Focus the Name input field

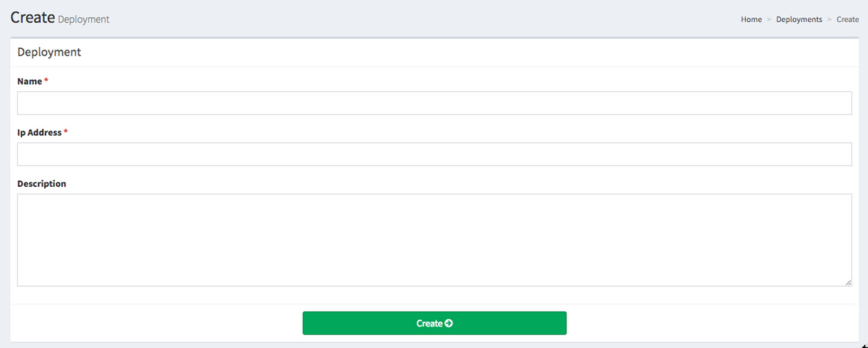(x=434, y=103)
